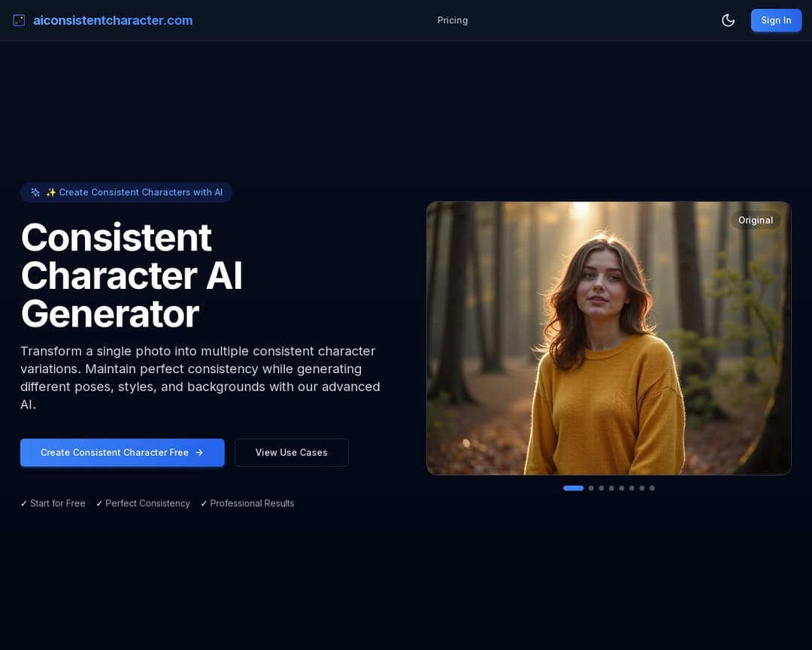Click the woman in forest showcase image
812x650 pixels.
point(609,337)
